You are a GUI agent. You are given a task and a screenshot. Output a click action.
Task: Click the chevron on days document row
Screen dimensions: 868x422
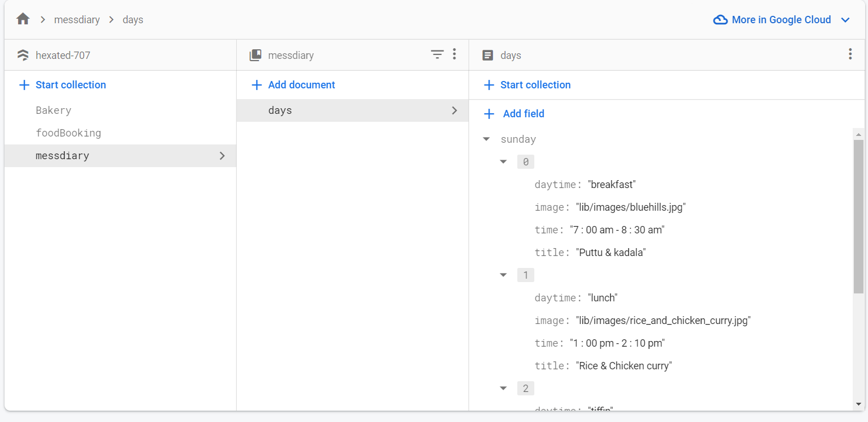coord(454,110)
